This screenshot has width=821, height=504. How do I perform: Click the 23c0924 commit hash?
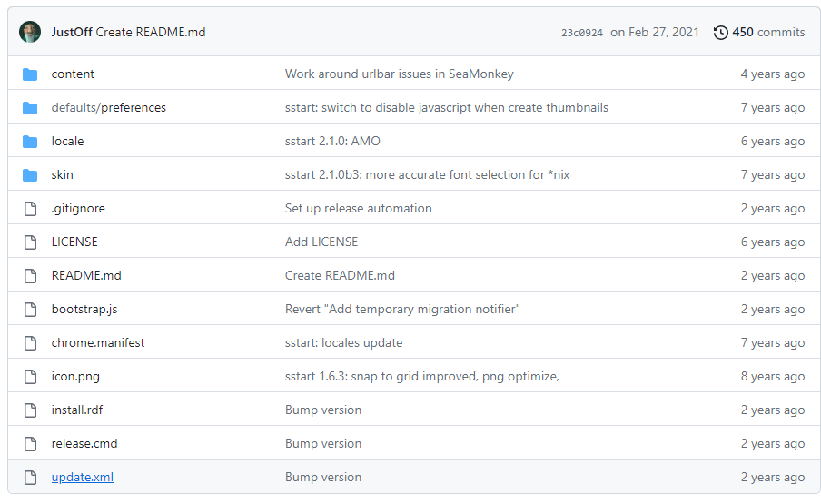(581, 33)
